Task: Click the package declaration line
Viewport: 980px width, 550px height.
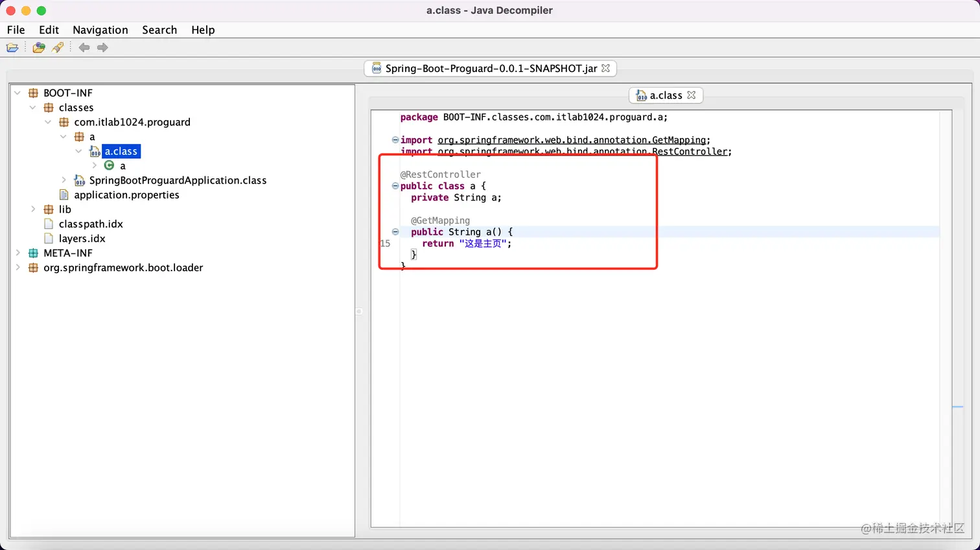Action: pyautogui.click(x=534, y=117)
